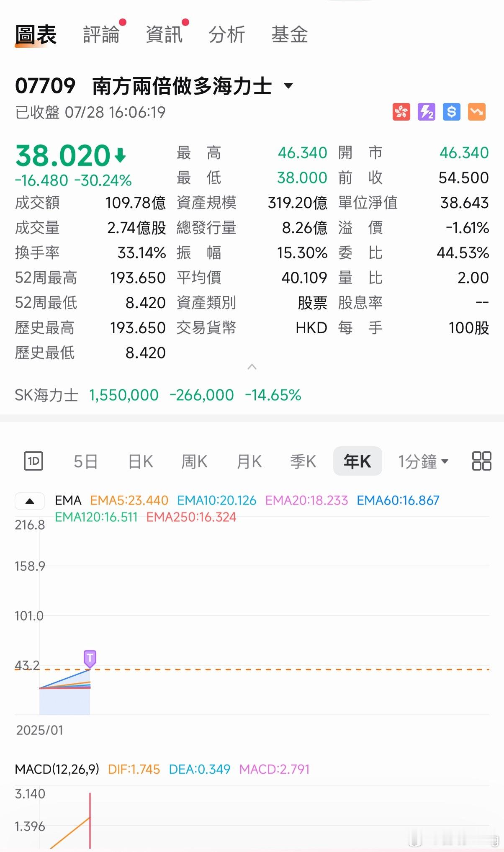Tap the red Hong Kong market icon
The image size is (504, 852).
pyautogui.click(x=401, y=112)
